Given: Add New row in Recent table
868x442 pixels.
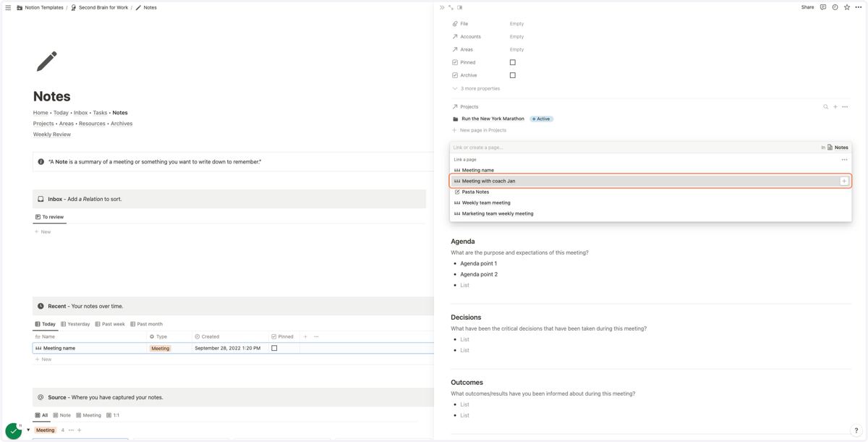Looking at the screenshot, I should pyautogui.click(x=43, y=359).
